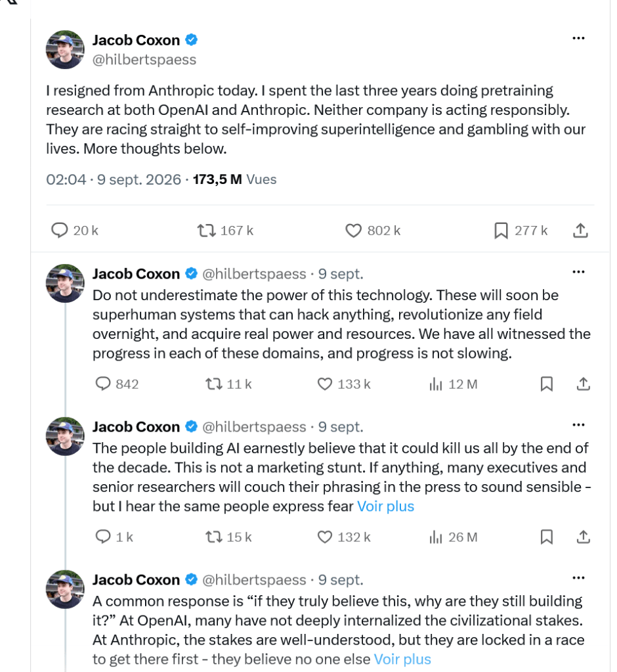
Task: Repost the reply with 15 k reposts
Action: tap(214, 537)
